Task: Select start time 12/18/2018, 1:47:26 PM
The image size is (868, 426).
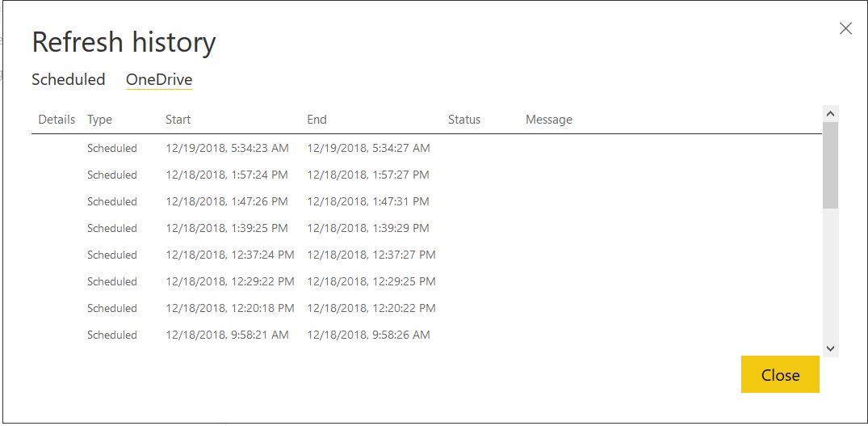Action: [x=226, y=201]
